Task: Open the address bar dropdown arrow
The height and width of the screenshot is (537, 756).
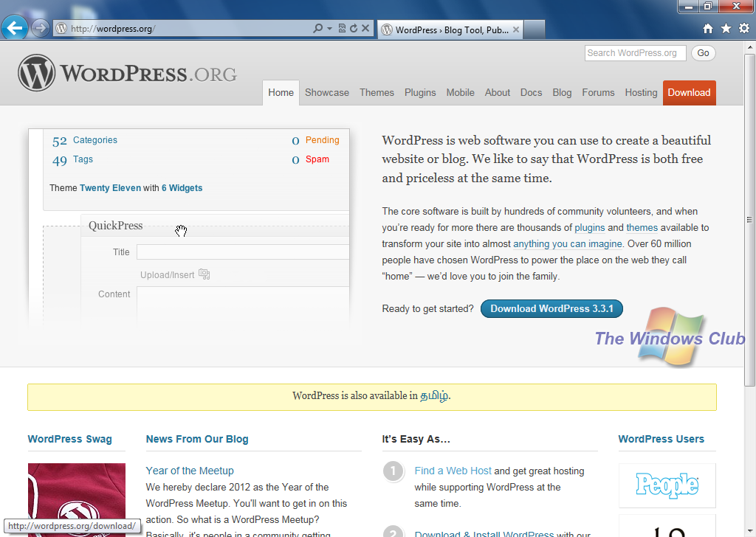Action: tap(330, 29)
